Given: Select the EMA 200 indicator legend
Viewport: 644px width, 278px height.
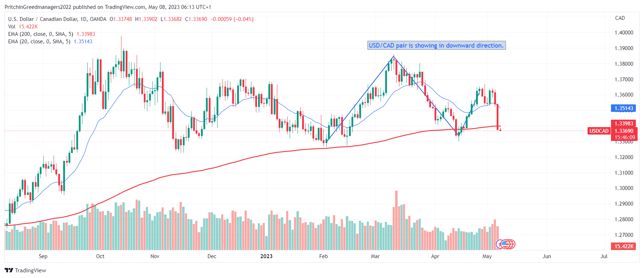Looking at the screenshot, I should (52, 34).
